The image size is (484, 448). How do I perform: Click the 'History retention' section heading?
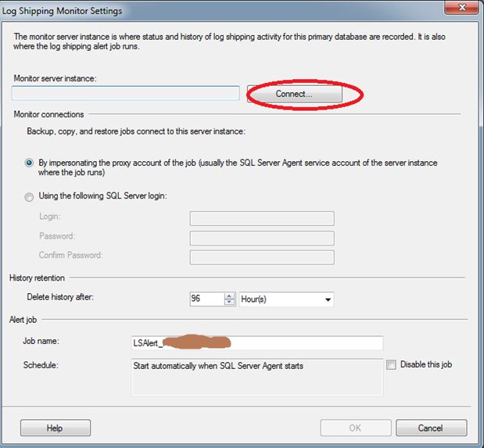pyautogui.click(x=37, y=278)
